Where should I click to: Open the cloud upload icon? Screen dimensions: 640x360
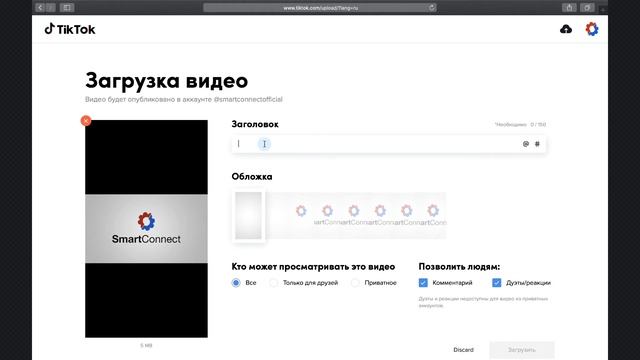[x=566, y=29]
